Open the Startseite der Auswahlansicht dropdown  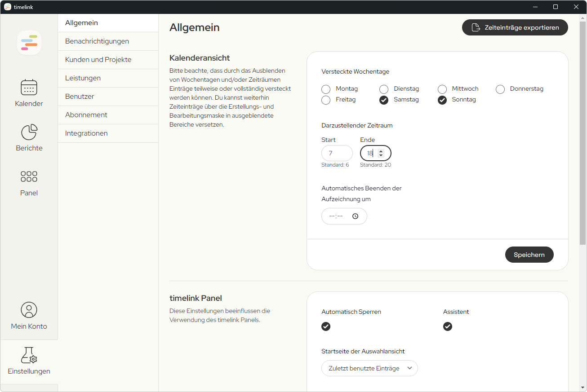pos(369,368)
